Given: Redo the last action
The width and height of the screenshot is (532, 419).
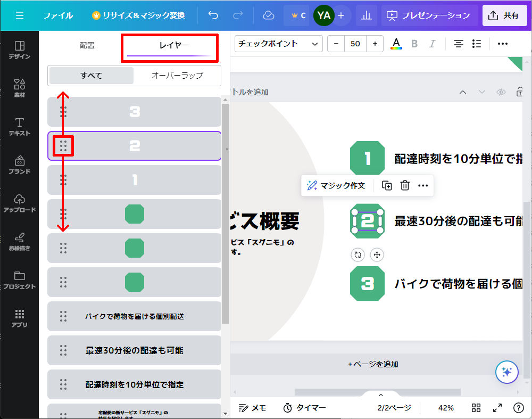Looking at the screenshot, I should (238, 15).
